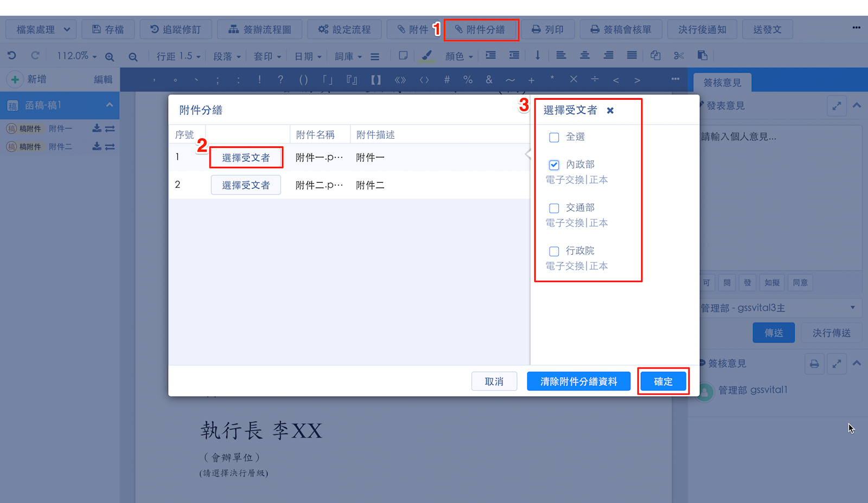This screenshot has height=503, width=868.
Task: Print the 簽核意見 section using printer icon
Action: click(x=814, y=364)
